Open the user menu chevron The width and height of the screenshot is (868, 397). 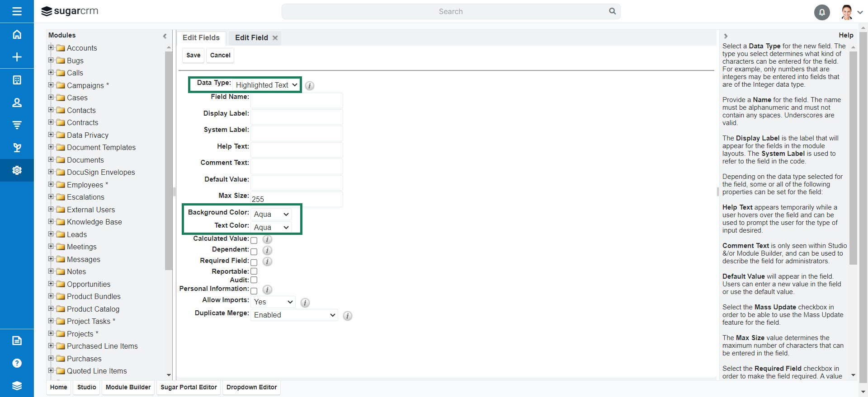860,13
